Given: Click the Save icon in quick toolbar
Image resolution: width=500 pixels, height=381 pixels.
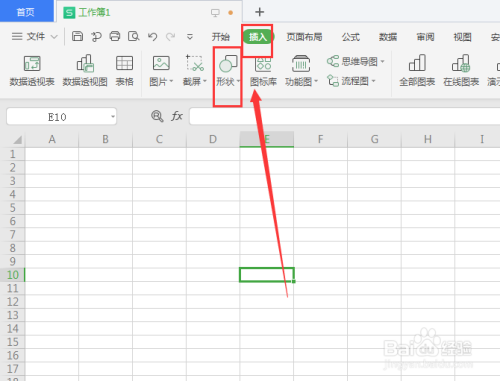Looking at the screenshot, I should pyautogui.click(x=78, y=36).
